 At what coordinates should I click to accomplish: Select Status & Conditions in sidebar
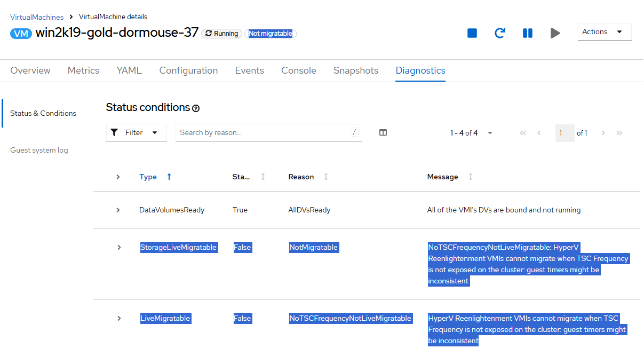click(x=43, y=113)
